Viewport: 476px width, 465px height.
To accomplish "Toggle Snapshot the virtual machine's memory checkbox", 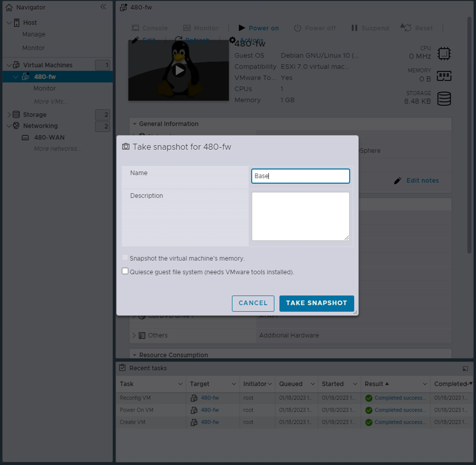I will (125, 257).
